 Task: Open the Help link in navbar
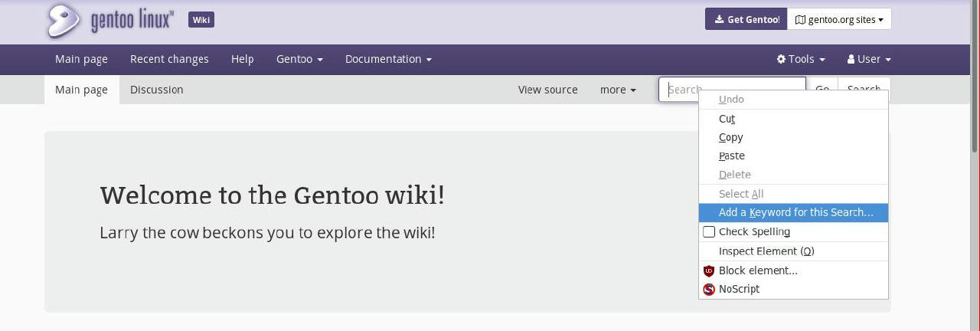(242, 59)
